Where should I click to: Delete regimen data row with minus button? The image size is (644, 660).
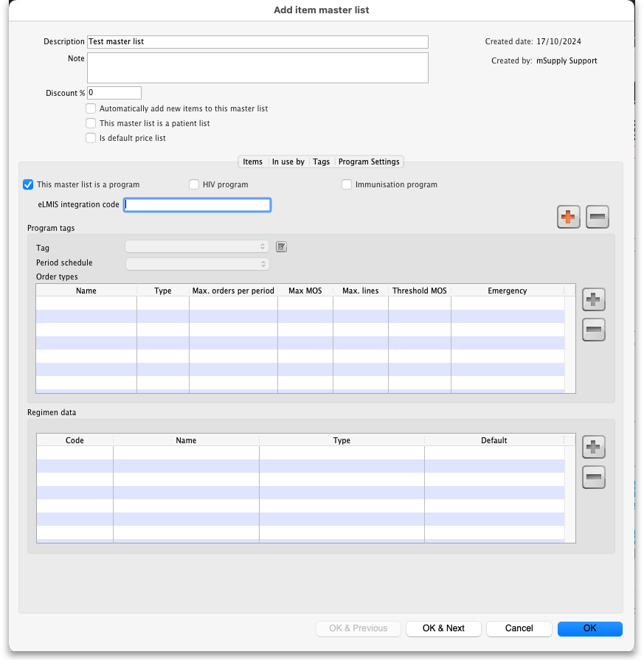point(594,477)
